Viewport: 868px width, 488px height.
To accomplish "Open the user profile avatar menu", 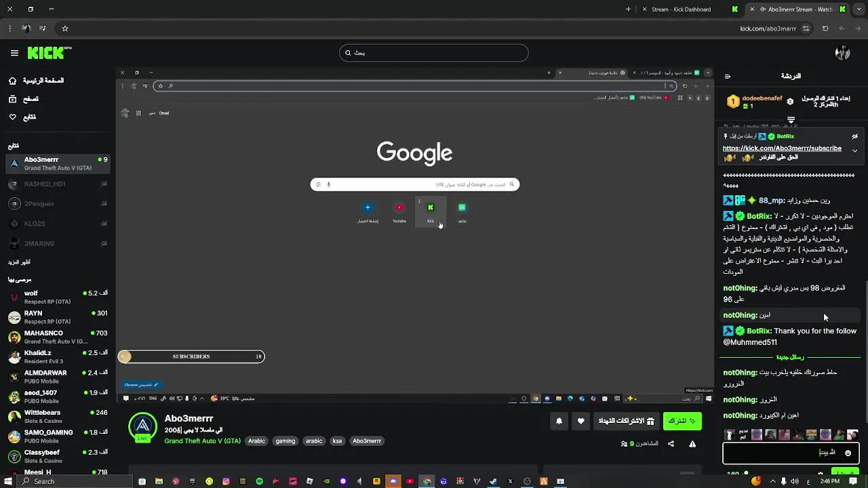I will 843,53.
